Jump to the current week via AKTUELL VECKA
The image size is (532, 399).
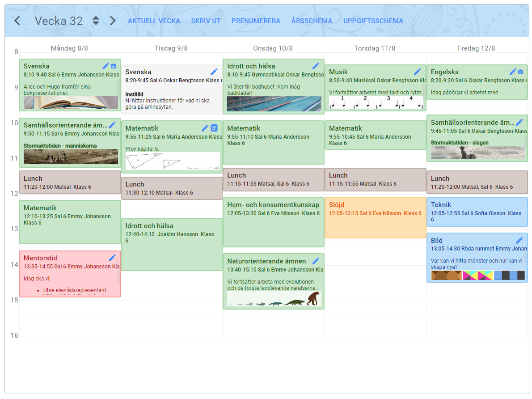pos(154,21)
